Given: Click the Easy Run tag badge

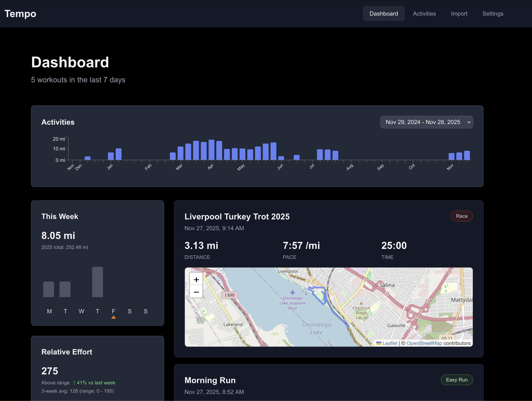Looking at the screenshot, I should point(457,380).
